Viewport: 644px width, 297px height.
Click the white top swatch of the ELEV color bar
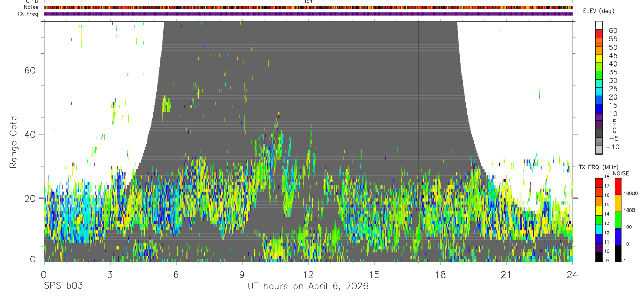[x=599, y=25]
